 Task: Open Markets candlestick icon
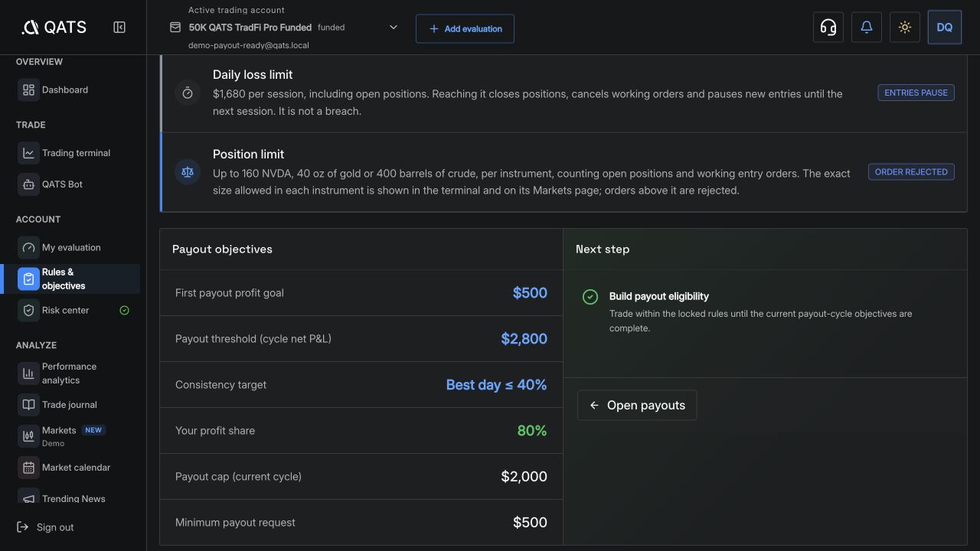tap(28, 436)
